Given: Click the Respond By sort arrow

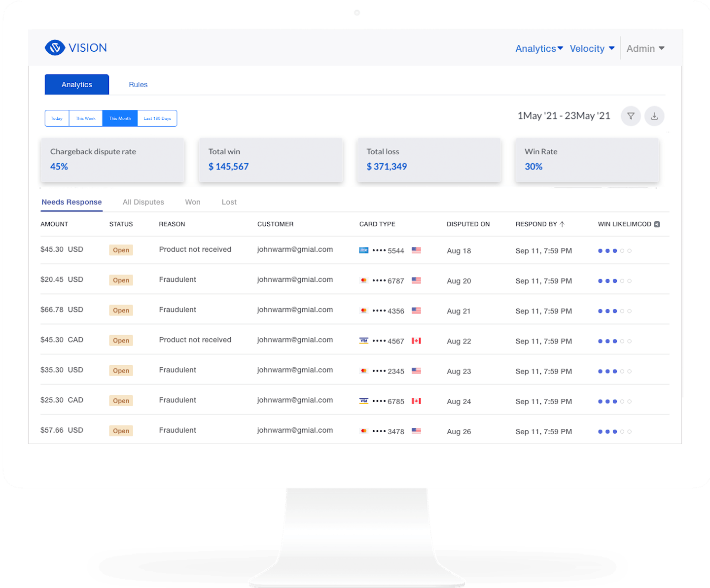Looking at the screenshot, I should (x=562, y=224).
